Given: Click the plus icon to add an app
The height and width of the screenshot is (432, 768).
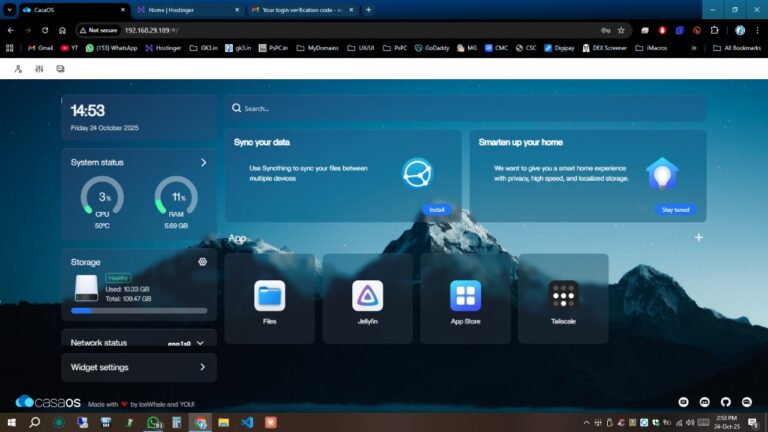Looking at the screenshot, I should point(698,238).
